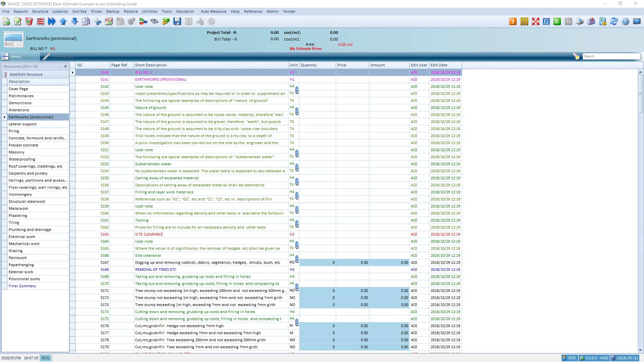
Task: Expand the chevron on the Nature of ground row
Action: pyautogui.click(x=297, y=111)
